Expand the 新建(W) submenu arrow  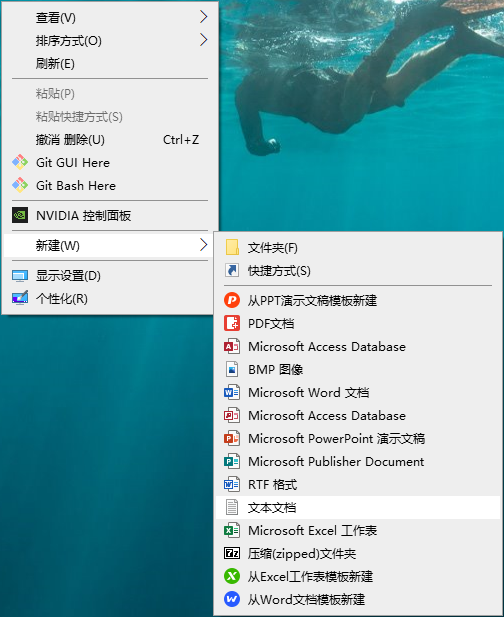(203, 245)
